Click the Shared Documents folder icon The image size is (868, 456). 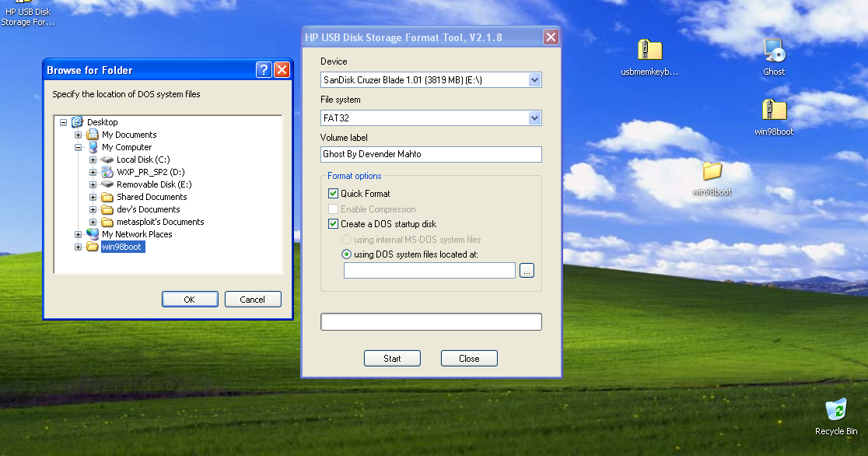pos(107,197)
